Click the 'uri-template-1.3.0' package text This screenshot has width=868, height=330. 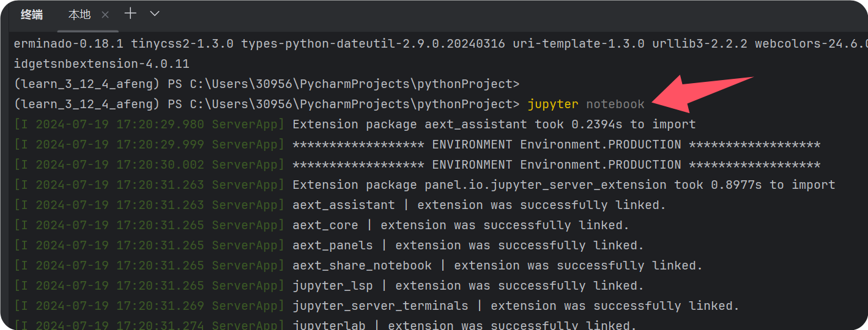[x=579, y=43]
